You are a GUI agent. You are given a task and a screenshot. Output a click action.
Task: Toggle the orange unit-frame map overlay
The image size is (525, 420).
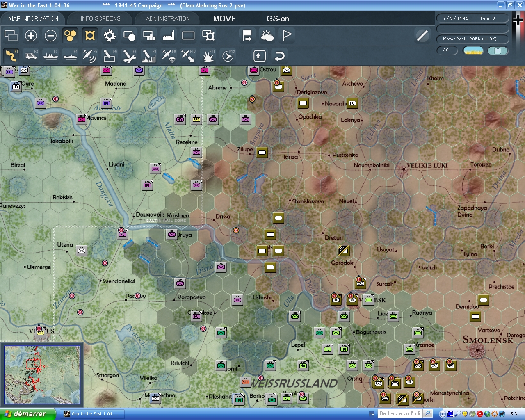90,36
